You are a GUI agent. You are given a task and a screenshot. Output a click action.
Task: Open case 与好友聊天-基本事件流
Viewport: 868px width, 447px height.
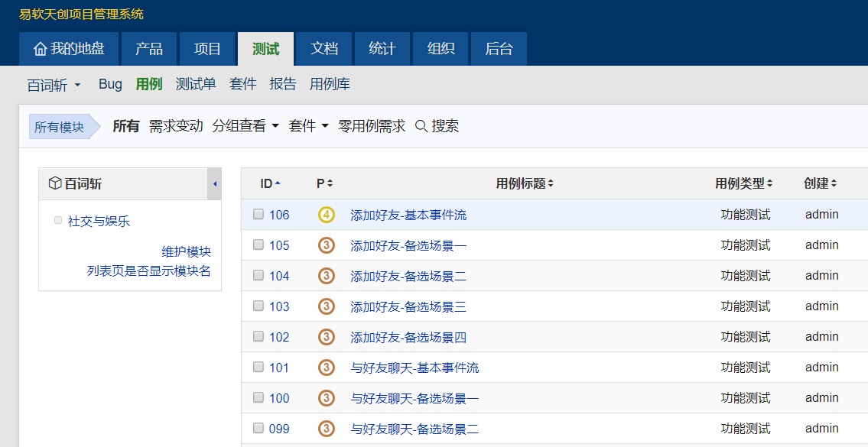coord(414,368)
